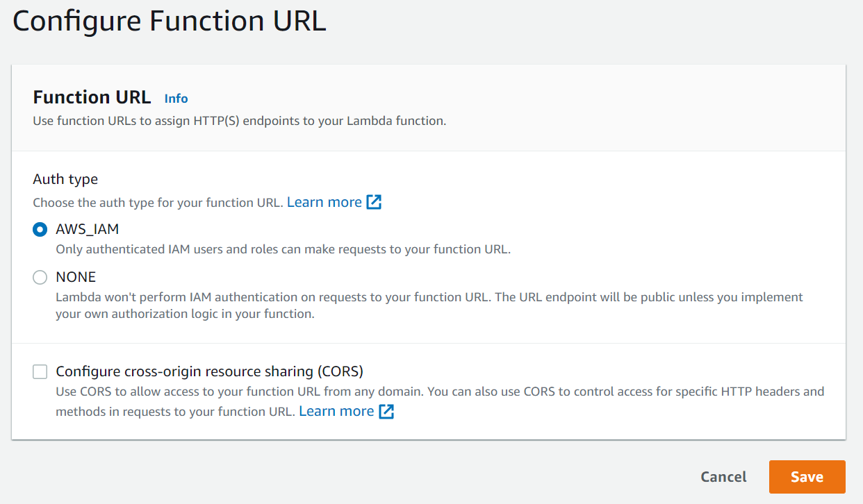The width and height of the screenshot is (863, 504).
Task: Open the external link icon beside CORS Learn more
Action: coord(386,411)
